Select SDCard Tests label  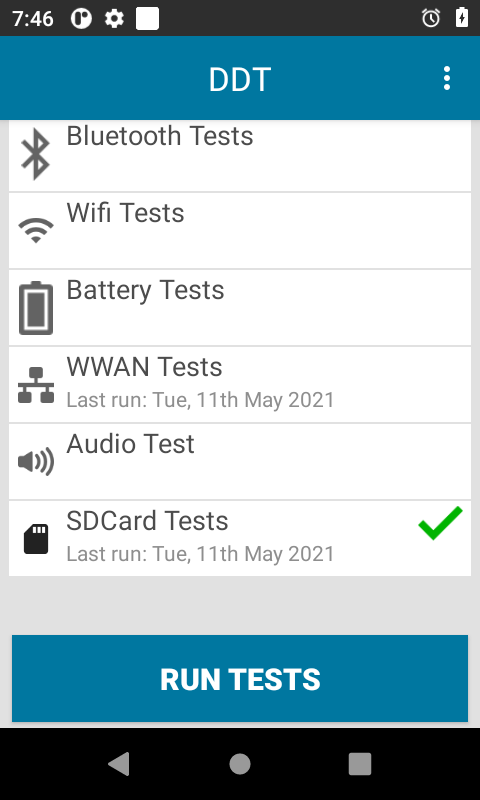147,521
